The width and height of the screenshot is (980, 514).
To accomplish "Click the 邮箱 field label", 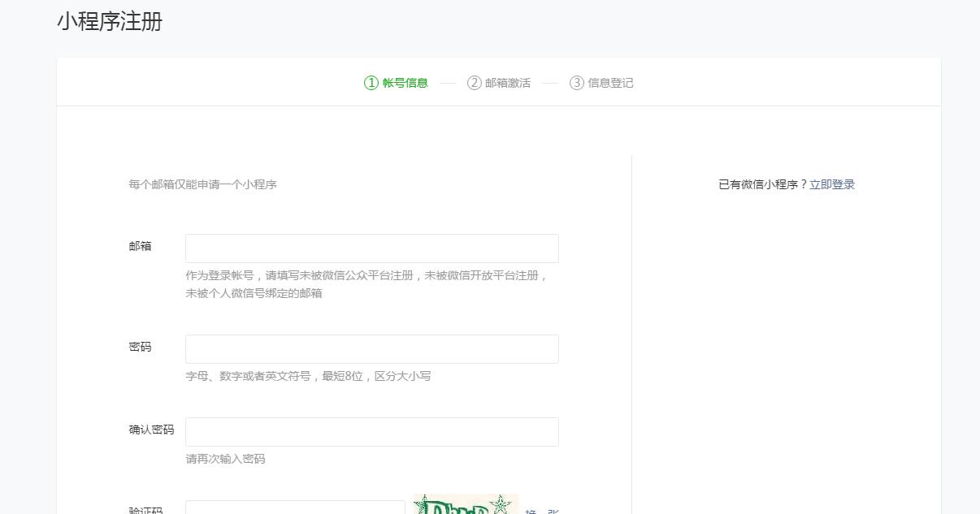I will [140, 246].
